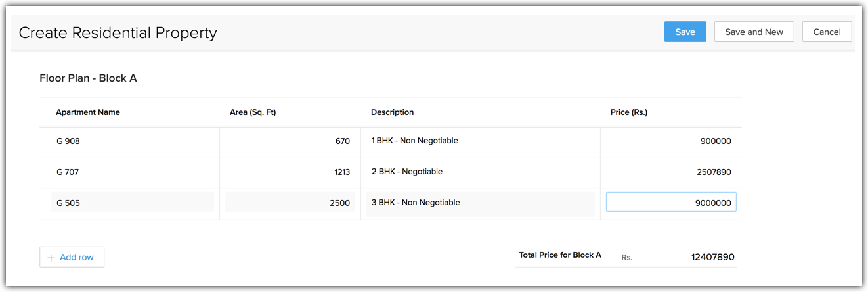The height and width of the screenshot is (292, 868).
Task: Click the 670 area cell
Action: click(290, 141)
